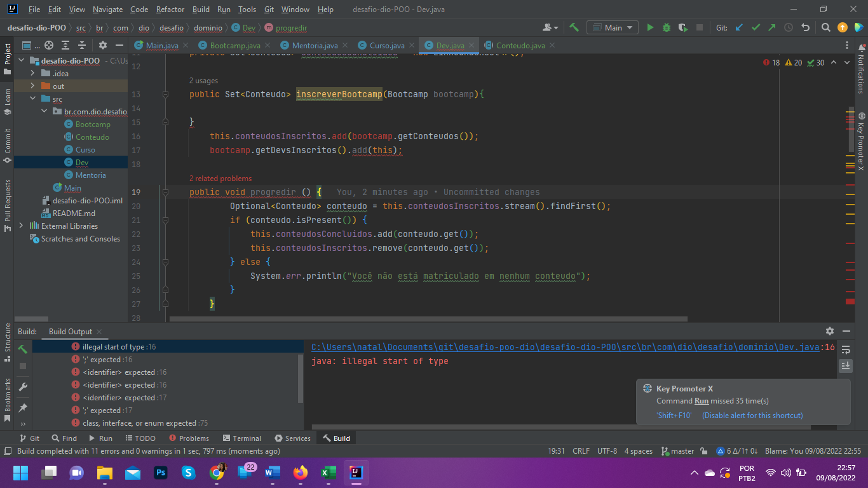Viewport: 868px width, 488px height.
Task: Collapse br.com.dio.desafio package
Action: coord(44,112)
